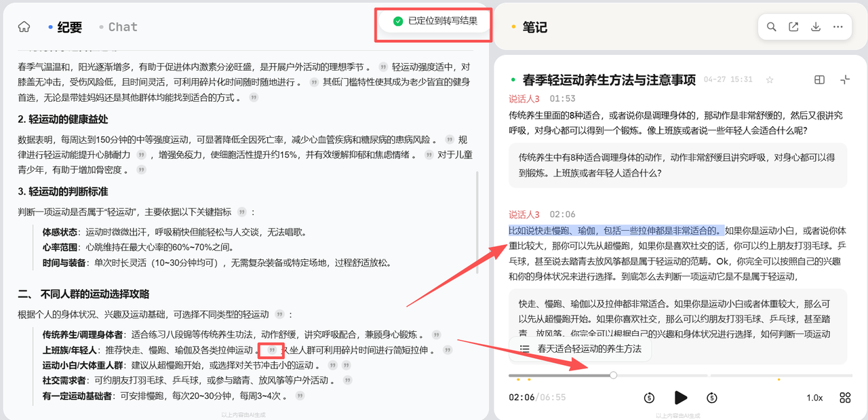Skip audio forward 5 seconds
The width and height of the screenshot is (868, 420).
[712, 398]
